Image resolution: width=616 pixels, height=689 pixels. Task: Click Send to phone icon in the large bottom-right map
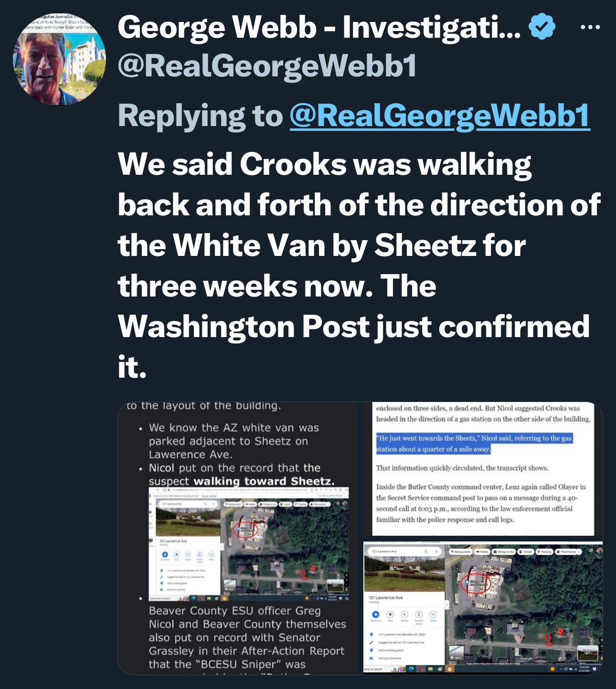click(419, 615)
